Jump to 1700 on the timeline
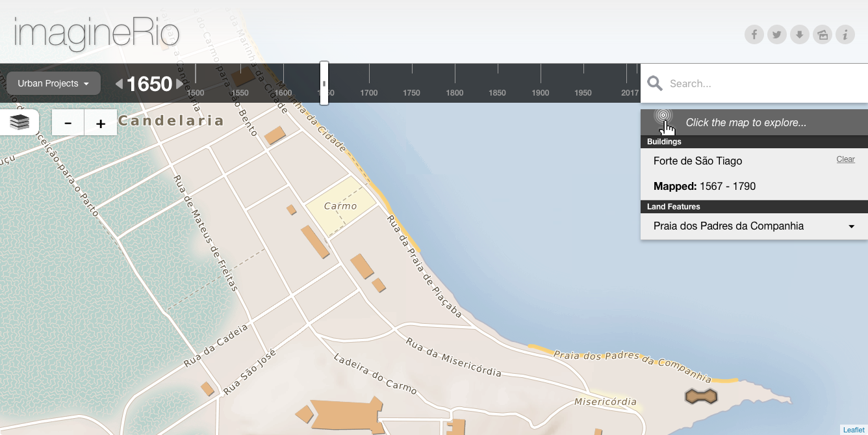Viewport: 868px width, 435px height. point(369,93)
